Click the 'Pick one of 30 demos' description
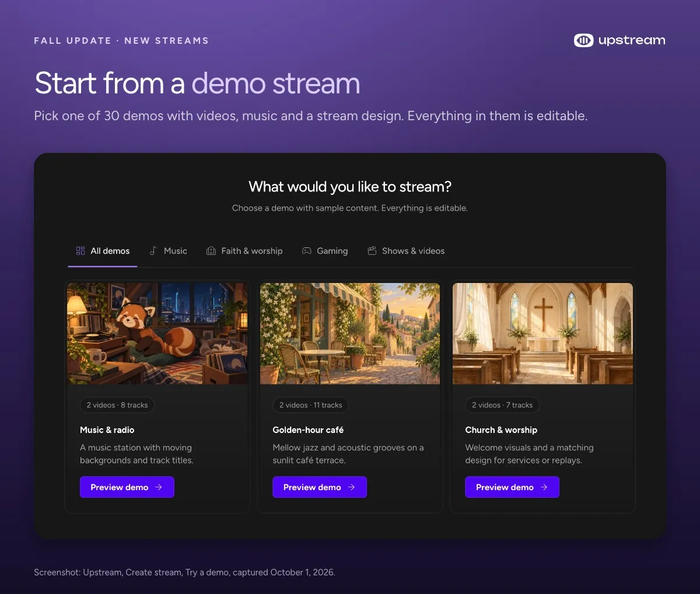 click(310, 116)
